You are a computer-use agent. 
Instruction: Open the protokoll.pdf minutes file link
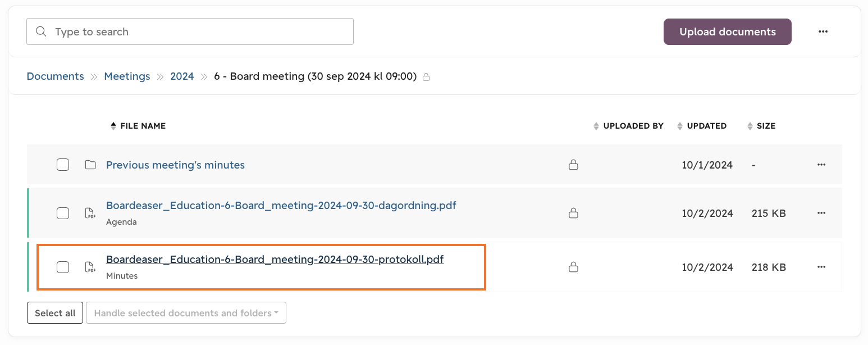[x=275, y=260]
